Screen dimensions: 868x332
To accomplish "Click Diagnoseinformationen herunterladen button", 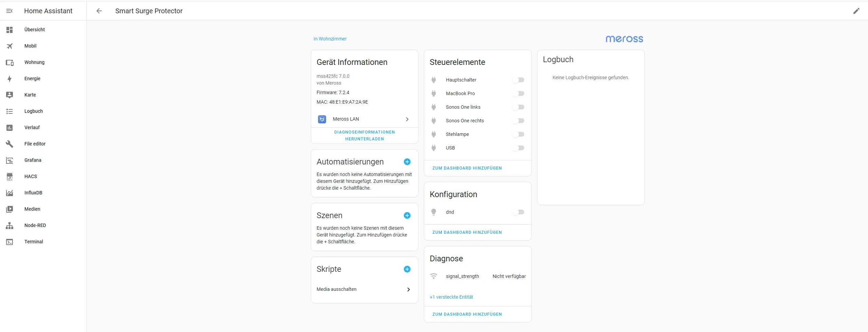I will [x=364, y=136].
